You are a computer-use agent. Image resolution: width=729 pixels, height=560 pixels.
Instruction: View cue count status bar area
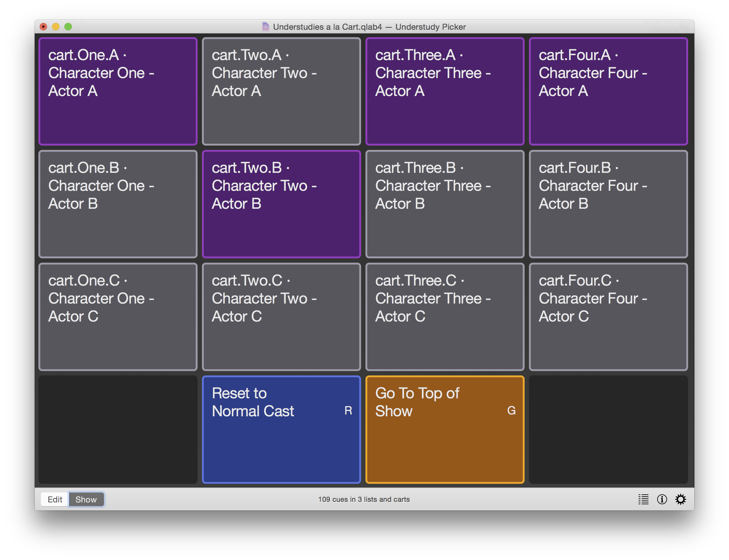point(365,499)
